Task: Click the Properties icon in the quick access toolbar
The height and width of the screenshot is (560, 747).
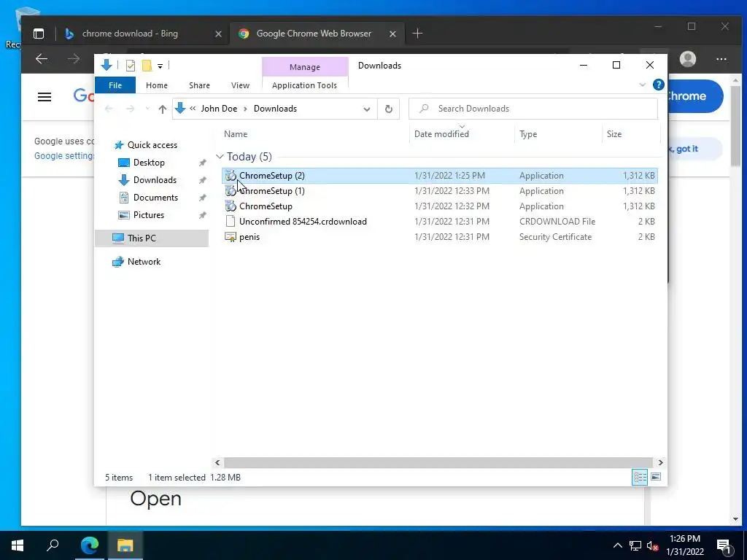Action: [130, 66]
